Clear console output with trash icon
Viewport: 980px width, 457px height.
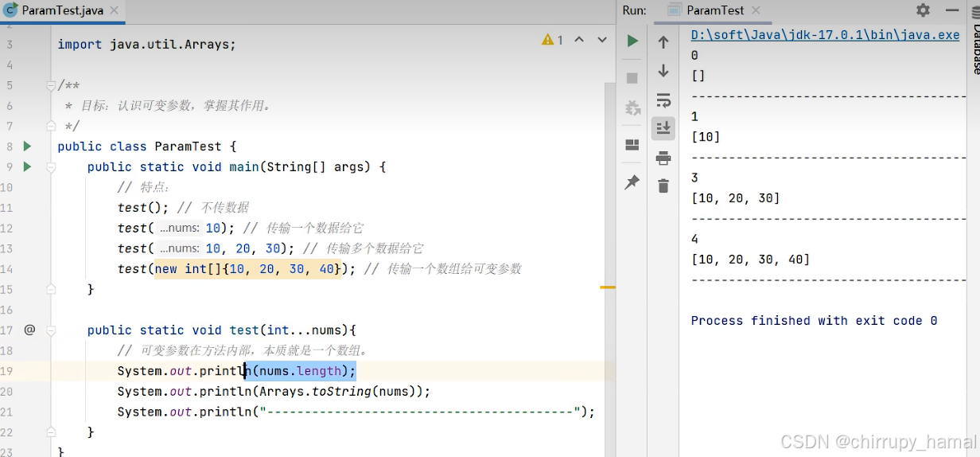tap(663, 186)
